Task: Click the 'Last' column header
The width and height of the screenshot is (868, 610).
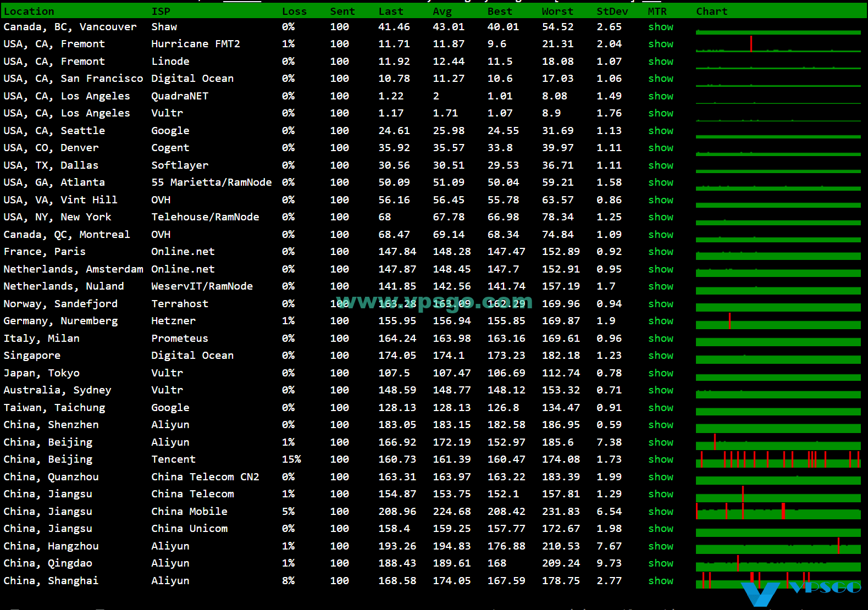Action: 391,12
